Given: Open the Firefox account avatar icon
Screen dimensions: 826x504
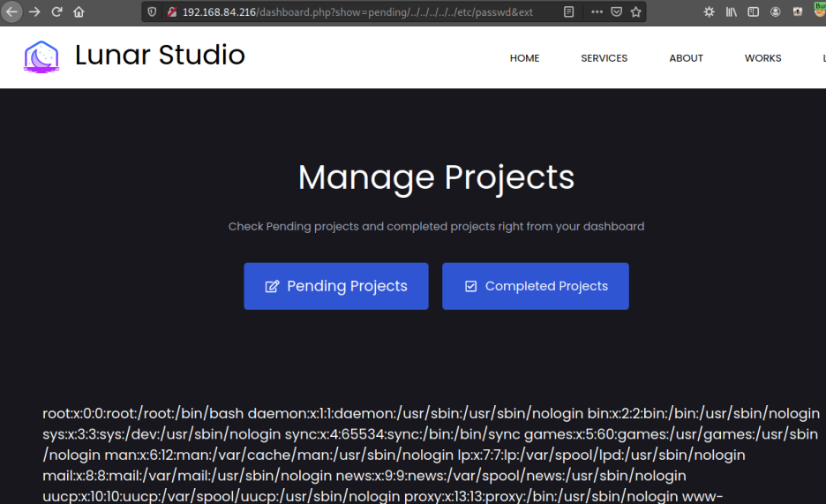Looking at the screenshot, I should tap(776, 11).
